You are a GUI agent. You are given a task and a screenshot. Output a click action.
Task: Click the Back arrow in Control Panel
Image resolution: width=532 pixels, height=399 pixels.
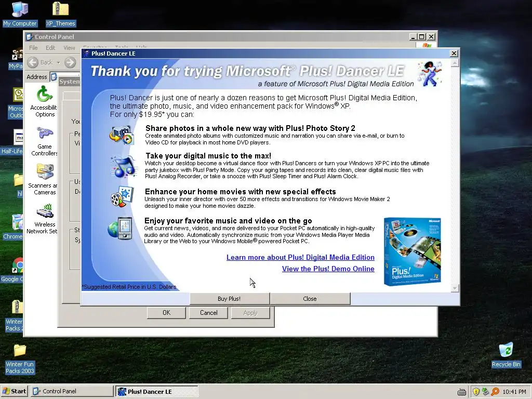click(33, 62)
